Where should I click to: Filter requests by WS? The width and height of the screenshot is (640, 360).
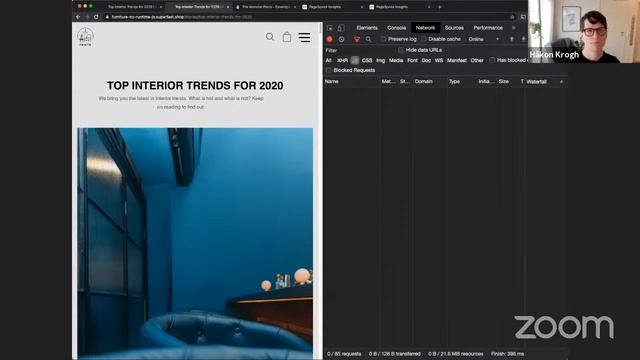point(439,60)
